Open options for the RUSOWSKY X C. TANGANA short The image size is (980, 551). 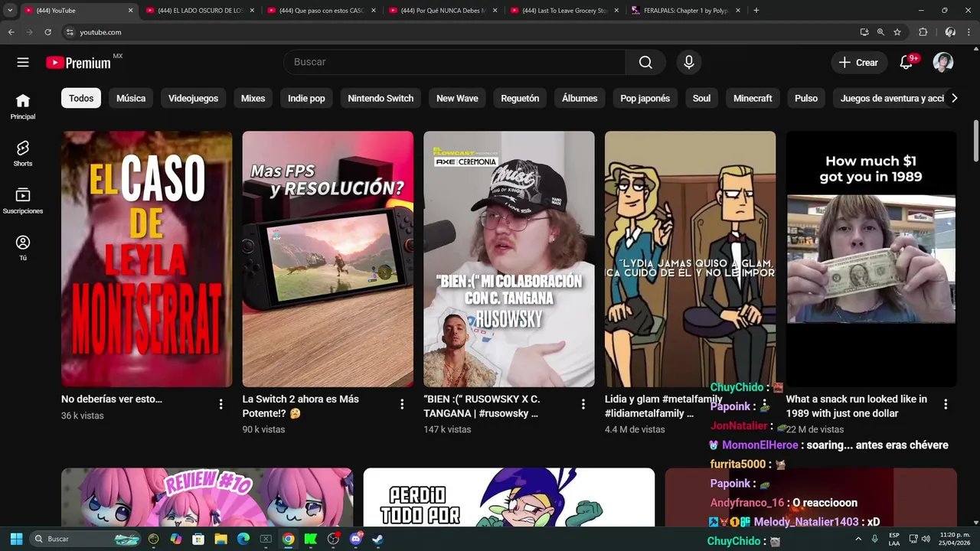(x=583, y=404)
